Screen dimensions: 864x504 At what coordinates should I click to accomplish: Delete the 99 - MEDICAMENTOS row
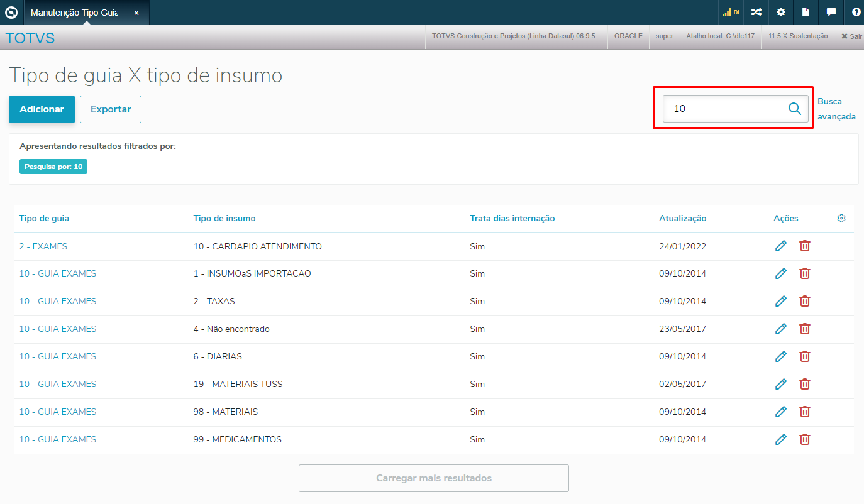pyautogui.click(x=805, y=439)
